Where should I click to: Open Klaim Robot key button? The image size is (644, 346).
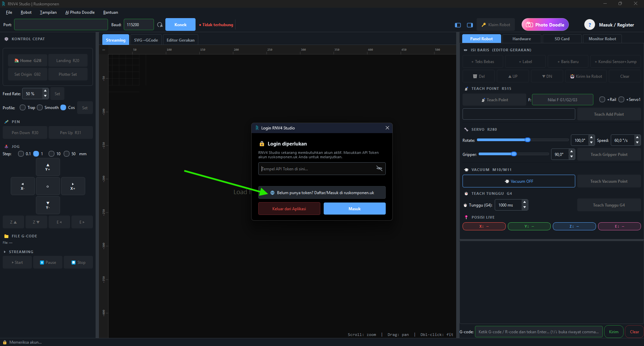point(495,25)
